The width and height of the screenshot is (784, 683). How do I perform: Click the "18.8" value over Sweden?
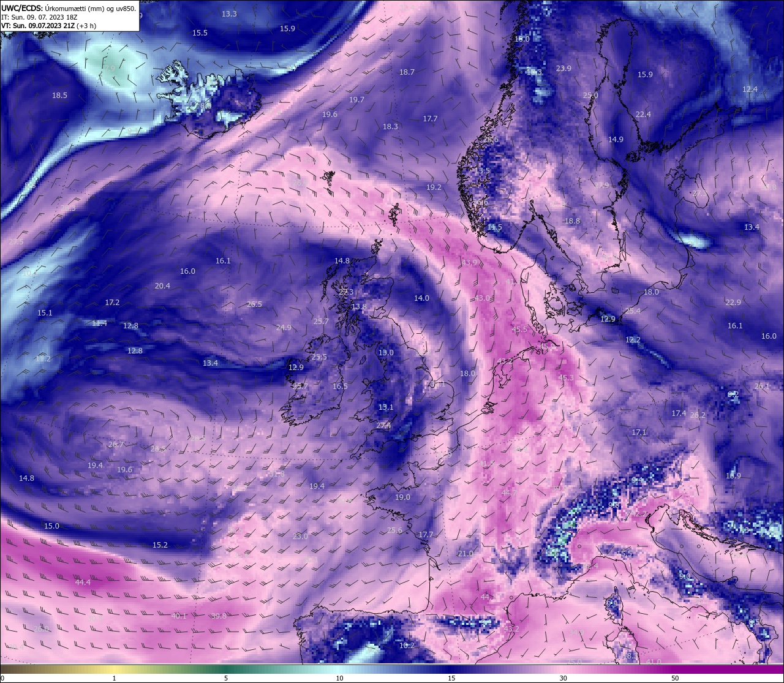coord(572,221)
